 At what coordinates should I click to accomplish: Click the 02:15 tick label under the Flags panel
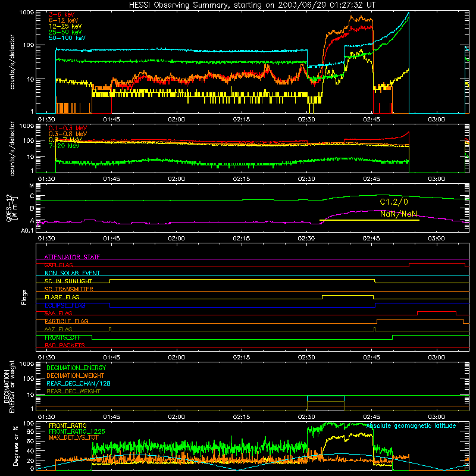coord(242,358)
